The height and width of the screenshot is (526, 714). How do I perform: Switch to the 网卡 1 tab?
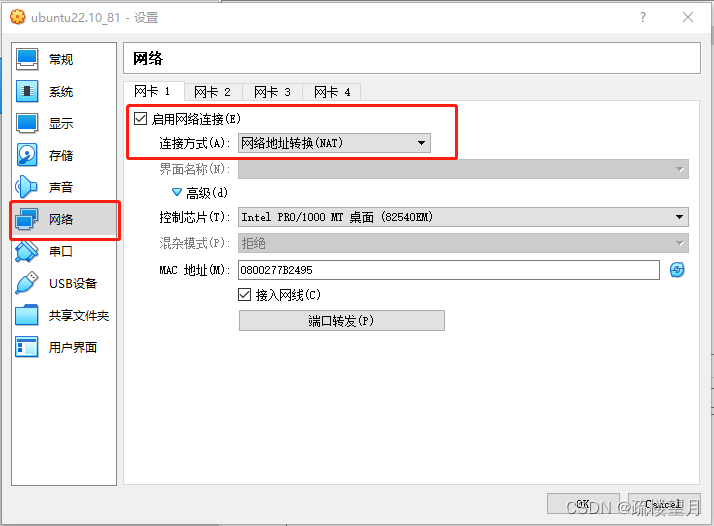(x=153, y=92)
